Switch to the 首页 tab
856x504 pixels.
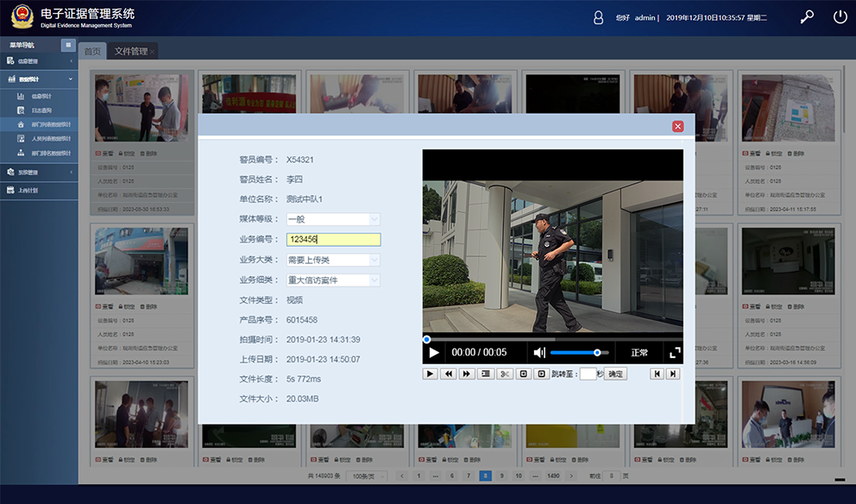click(92, 51)
